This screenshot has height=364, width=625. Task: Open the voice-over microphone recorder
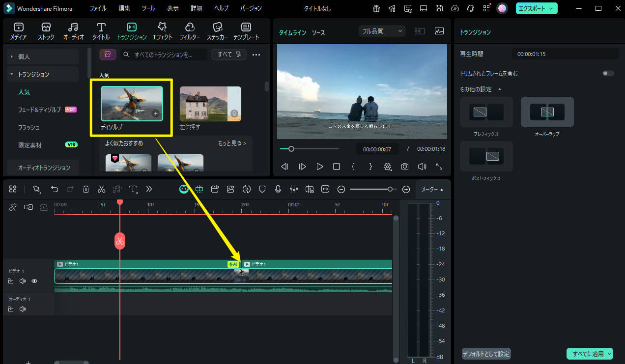click(x=278, y=189)
